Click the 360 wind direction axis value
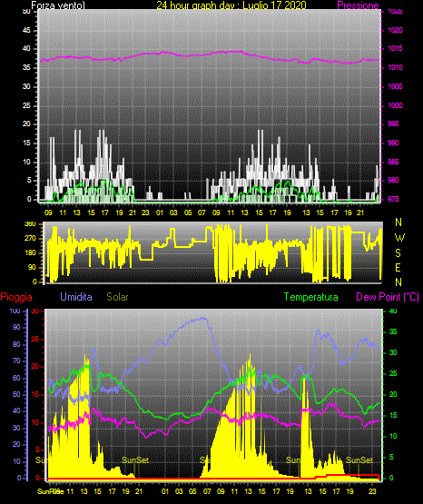423x504 pixels. [x=30, y=224]
